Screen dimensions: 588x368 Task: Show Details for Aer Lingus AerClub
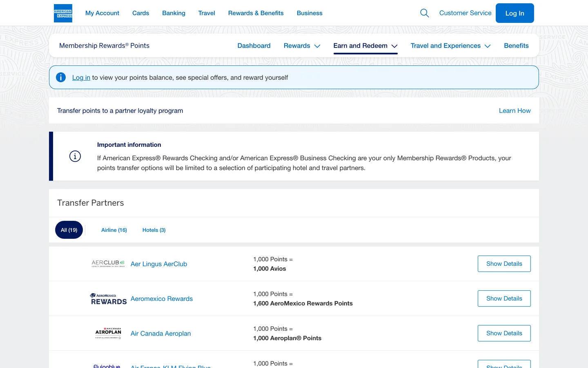pos(504,264)
